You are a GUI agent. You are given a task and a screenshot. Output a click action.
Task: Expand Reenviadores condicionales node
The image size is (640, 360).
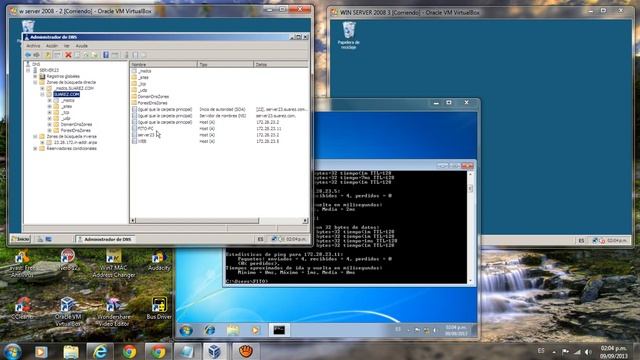click(35, 149)
